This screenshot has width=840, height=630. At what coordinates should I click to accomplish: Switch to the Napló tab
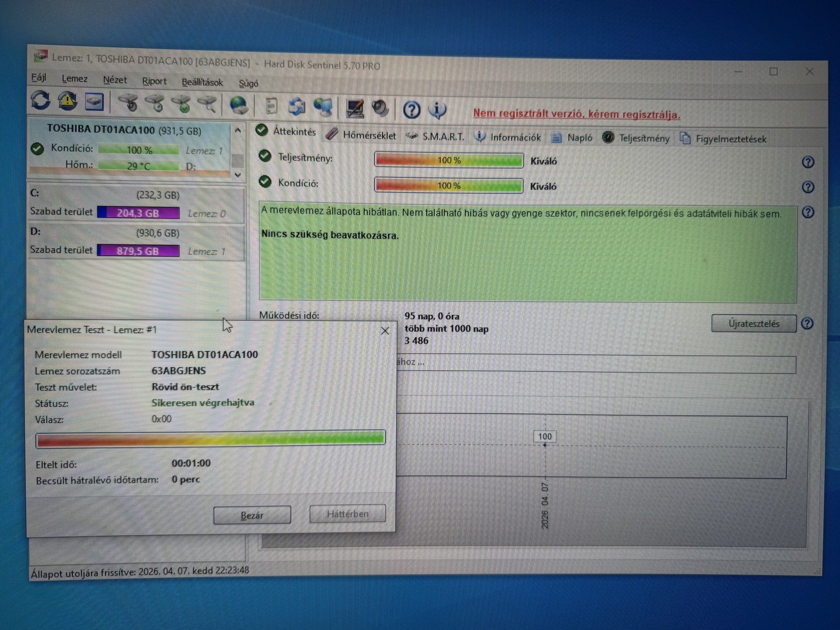[572, 138]
